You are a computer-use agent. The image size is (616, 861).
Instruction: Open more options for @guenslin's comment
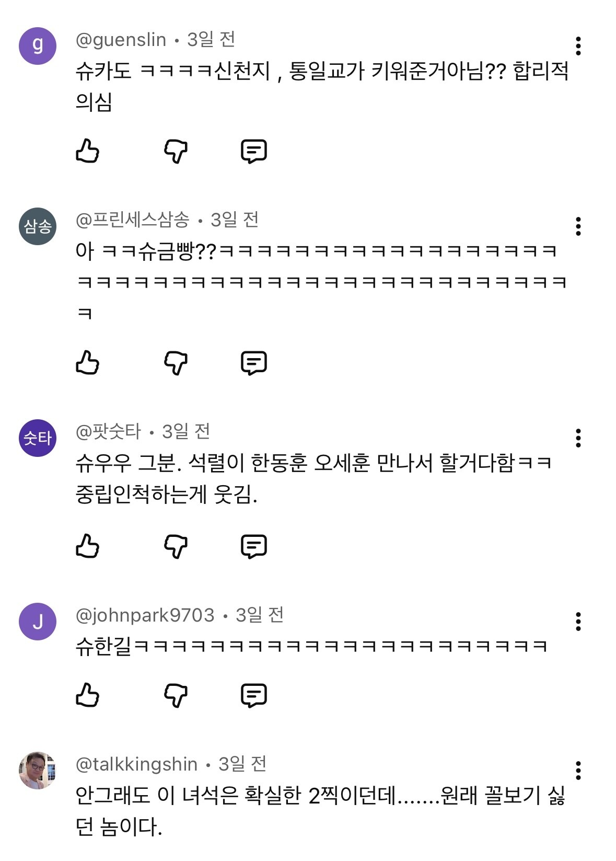(x=578, y=46)
